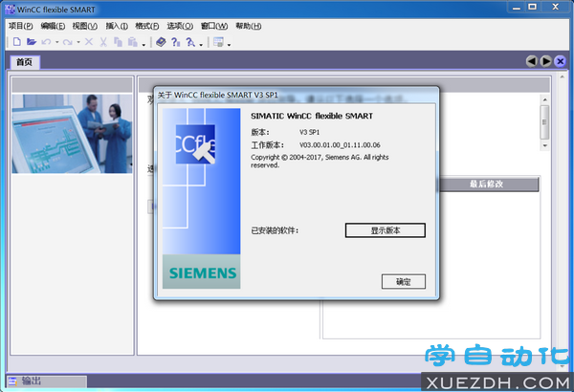Open the 输出 panel tab
574x392 pixels.
point(47,381)
